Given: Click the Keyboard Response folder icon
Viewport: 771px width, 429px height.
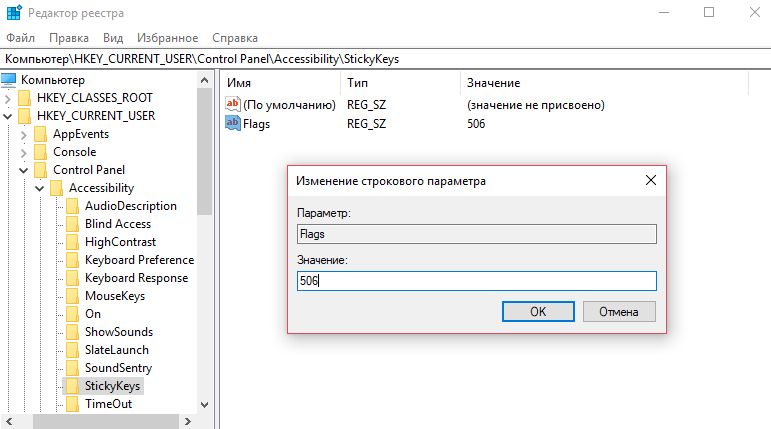Looking at the screenshot, I should 72,278.
